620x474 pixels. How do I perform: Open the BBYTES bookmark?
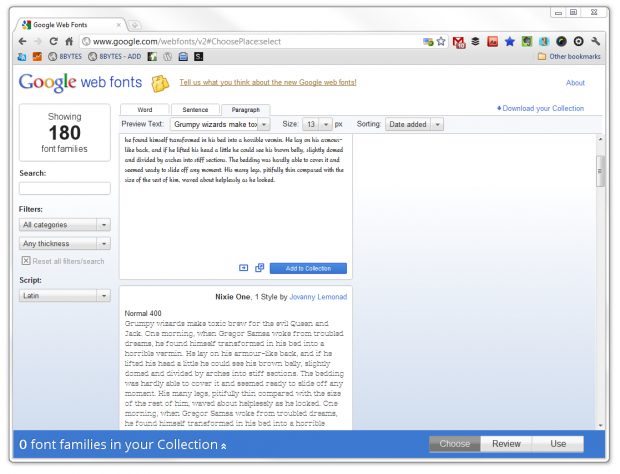(x=65, y=57)
